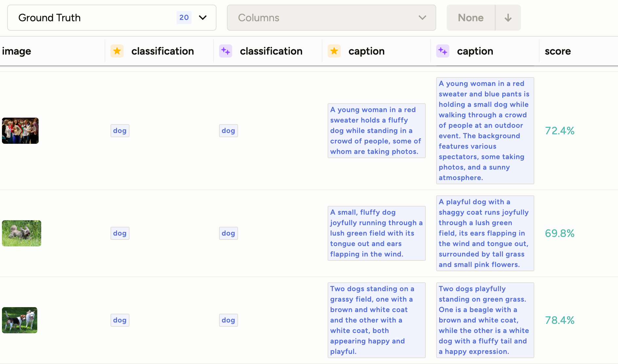Viewport: 618px width, 364px height.
Task: Click the purple sparkle icon beside classification header
Action: (x=226, y=51)
